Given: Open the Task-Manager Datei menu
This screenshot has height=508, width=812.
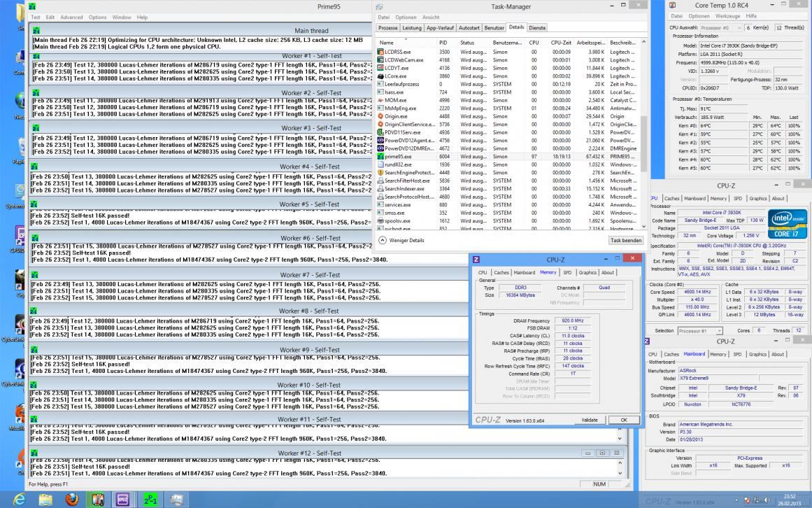Looking at the screenshot, I should (384, 17).
